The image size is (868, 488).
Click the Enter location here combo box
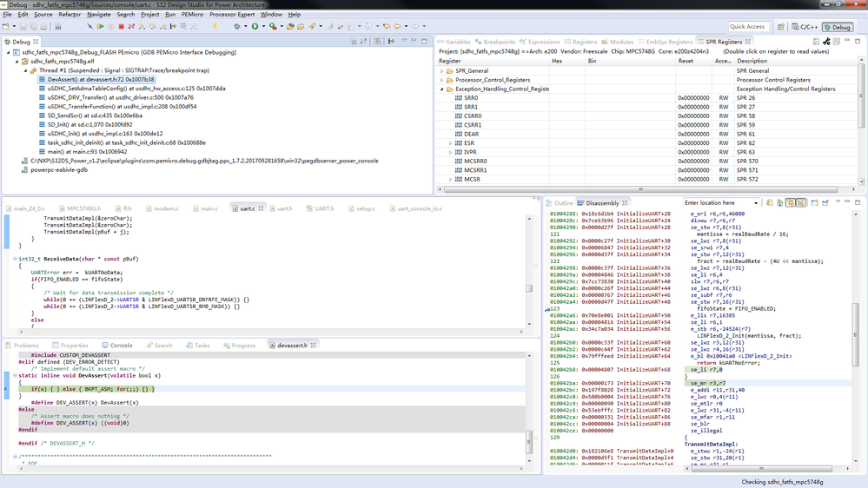(x=721, y=203)
